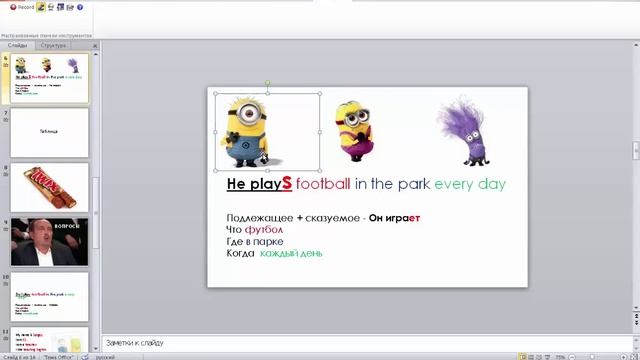
Task: Click the zoom percentage in status bar
Action: pos(560,357)
